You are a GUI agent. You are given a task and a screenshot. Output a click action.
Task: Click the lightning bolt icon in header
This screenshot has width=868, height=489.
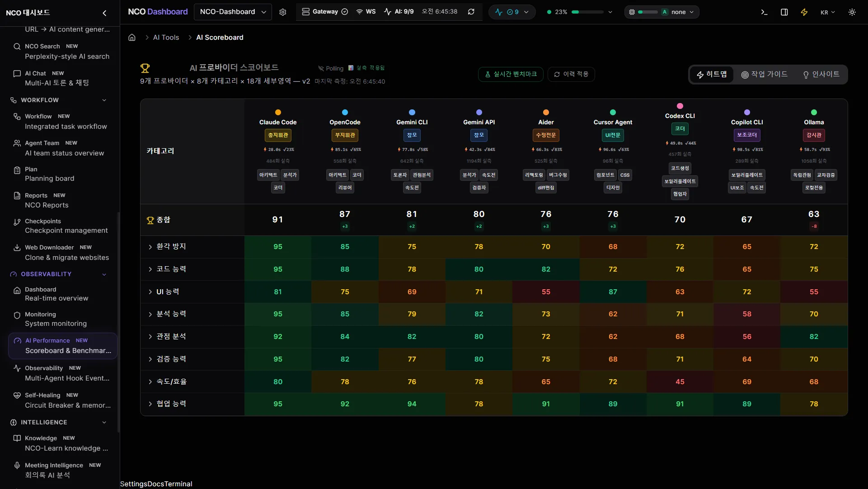click(804, 12)
